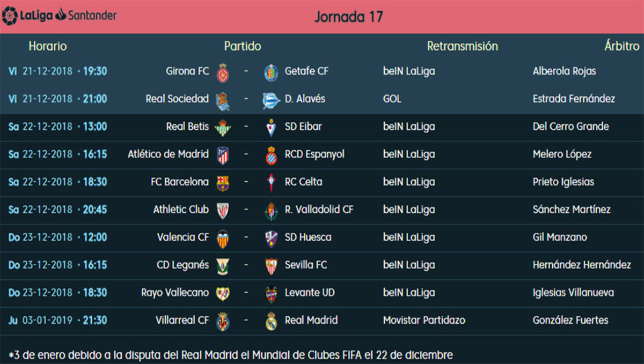Select the Real Sociedad crest icon

click(x=223, y=100)
